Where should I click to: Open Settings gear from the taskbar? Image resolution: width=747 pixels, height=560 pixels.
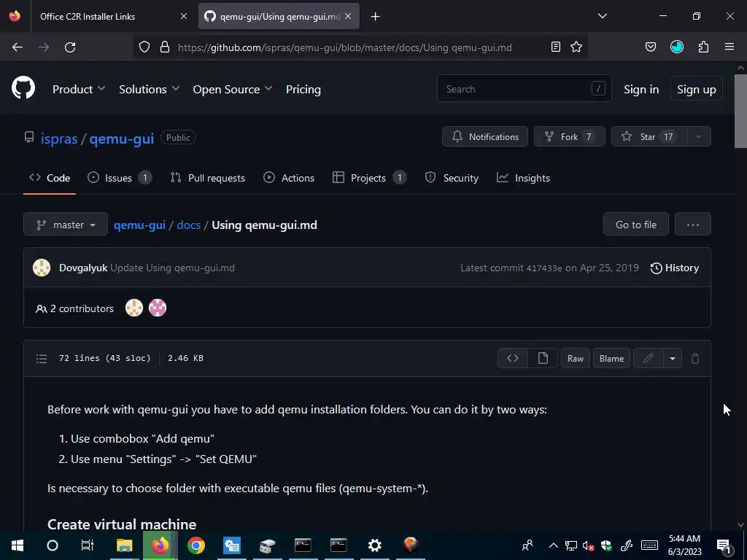pos(375,545)
